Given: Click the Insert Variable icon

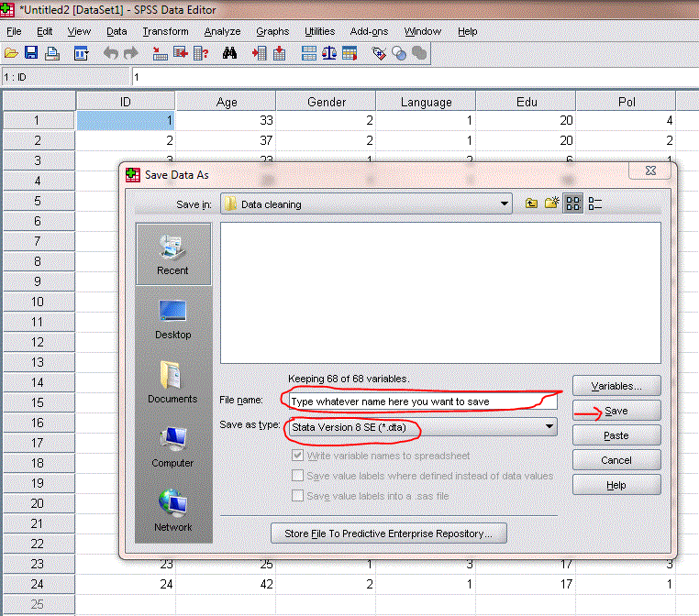Looking at the screenshot, I should click(x=280, y=53).
